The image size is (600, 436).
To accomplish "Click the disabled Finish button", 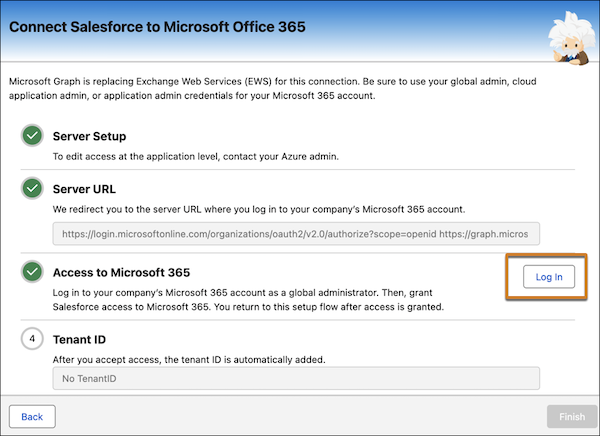I will click(x=572, y=416).
